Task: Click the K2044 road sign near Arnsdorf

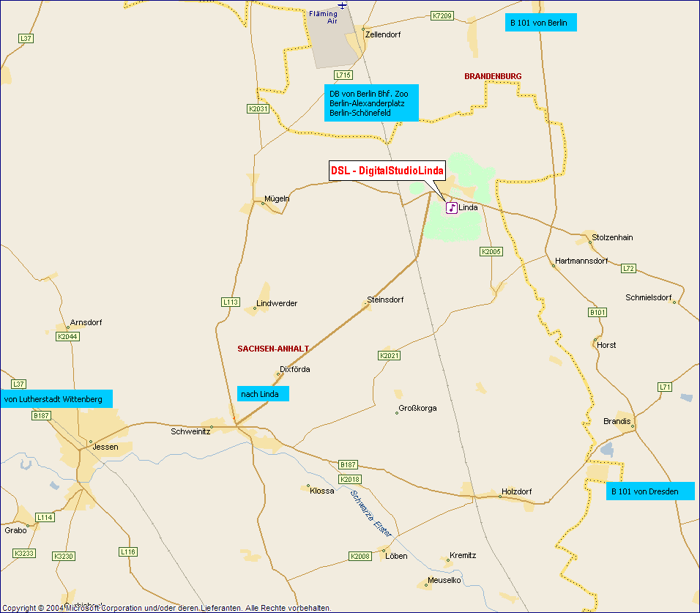Action: click(67, 337)
